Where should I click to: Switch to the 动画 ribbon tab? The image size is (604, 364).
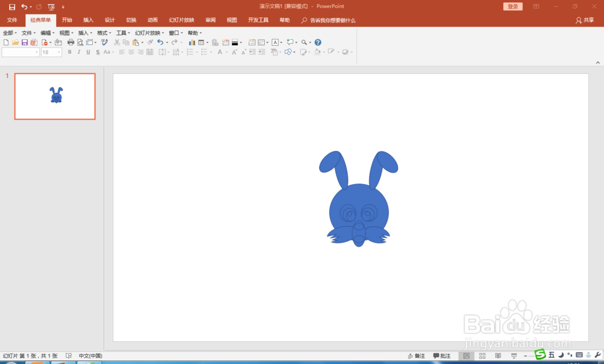[x=153, y=20]
